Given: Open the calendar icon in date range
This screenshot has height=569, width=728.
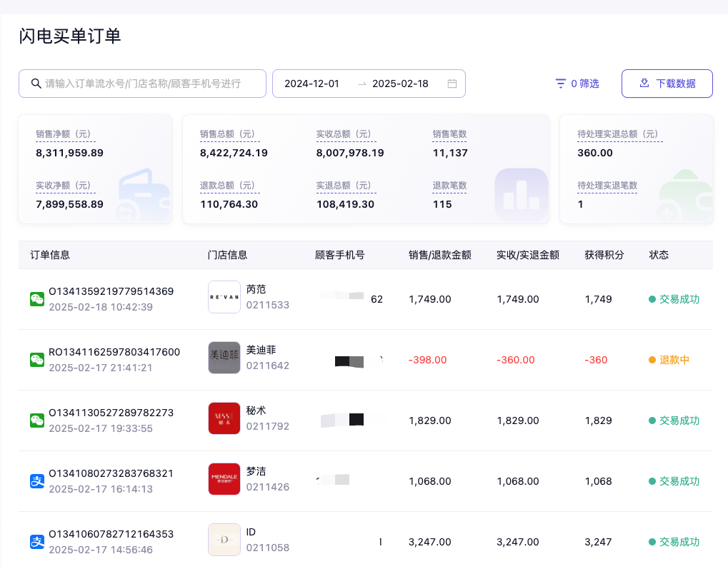Looking at the screenshot, I should pyautogui.click(x=452, y=84).
